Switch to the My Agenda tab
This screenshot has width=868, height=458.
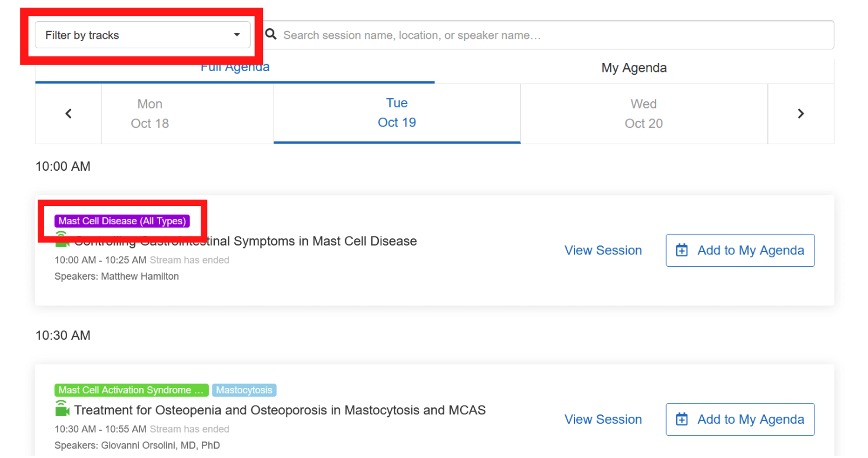coord(634,68)
